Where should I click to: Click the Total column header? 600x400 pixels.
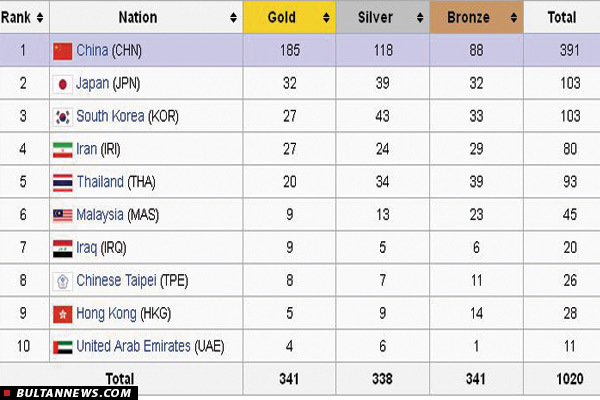tap(562, 17)
